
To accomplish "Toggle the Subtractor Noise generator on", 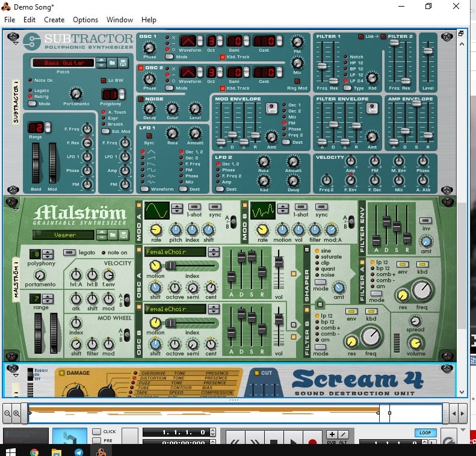I will click(141, 99).
